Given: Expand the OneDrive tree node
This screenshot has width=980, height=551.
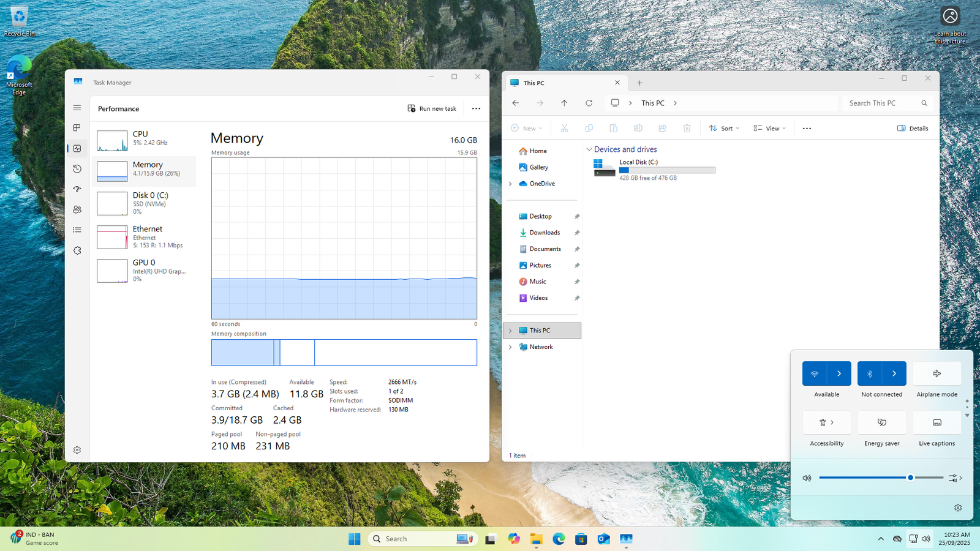Looking at the screenshot, I should (510, 184).
